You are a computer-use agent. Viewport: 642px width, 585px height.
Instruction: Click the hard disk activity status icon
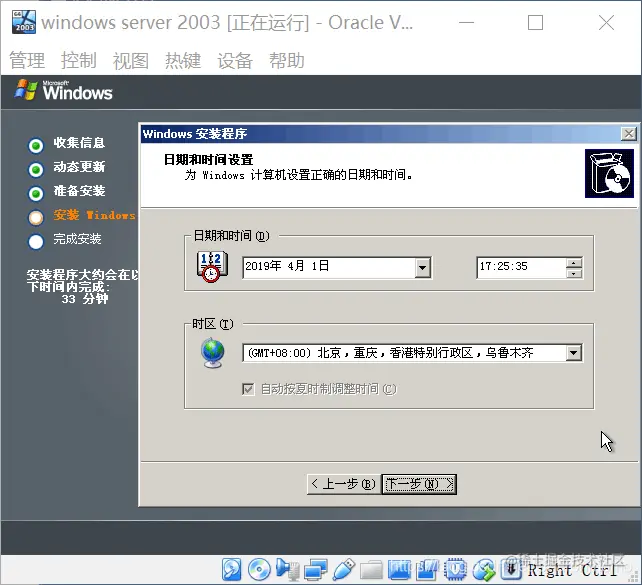tap(231, 569)
